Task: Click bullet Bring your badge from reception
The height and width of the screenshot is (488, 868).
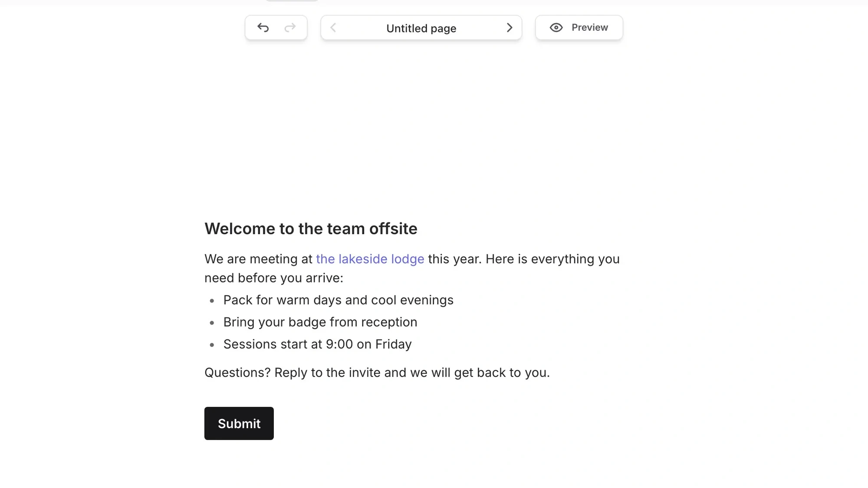Action: (320, 322)
